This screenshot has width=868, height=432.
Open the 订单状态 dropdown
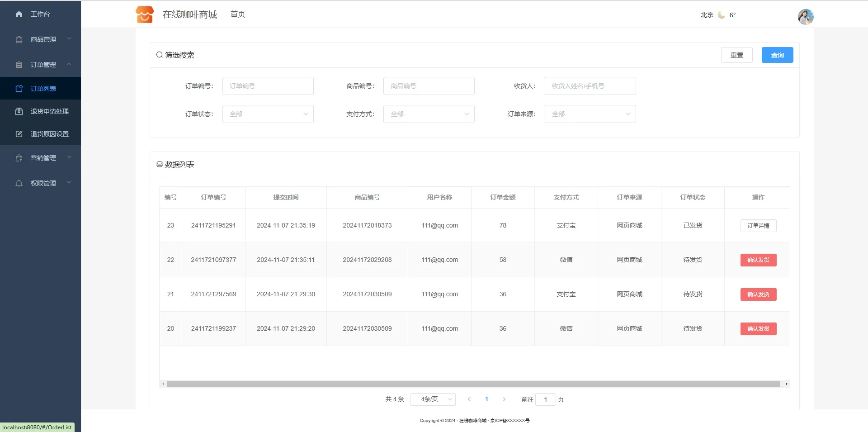coord(268,114)
